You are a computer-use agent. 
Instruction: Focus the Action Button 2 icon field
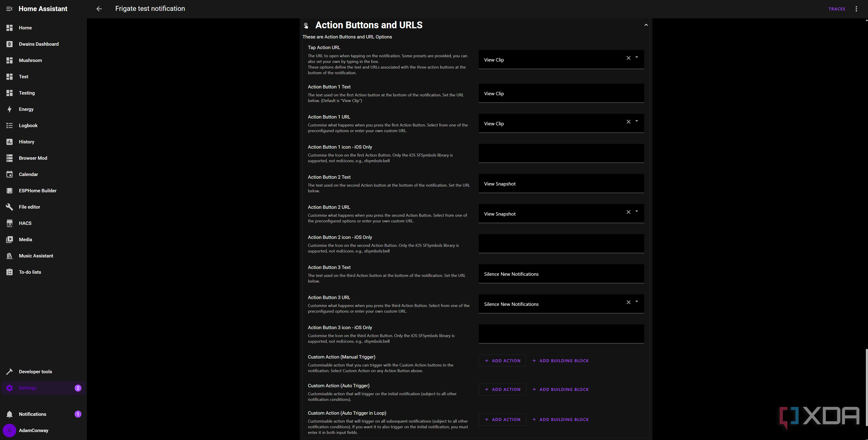pyautogui.click(x=561, y=244)
